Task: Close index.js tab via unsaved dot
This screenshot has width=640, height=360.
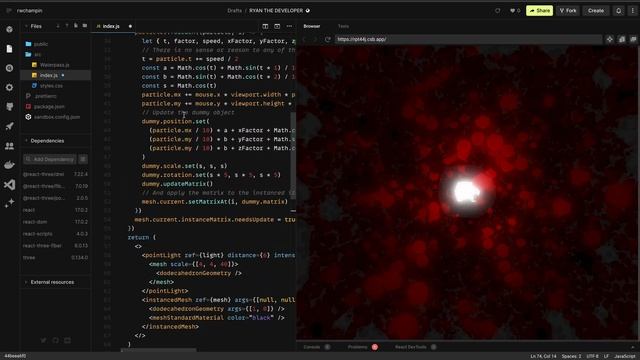Action: coord(130,26)
